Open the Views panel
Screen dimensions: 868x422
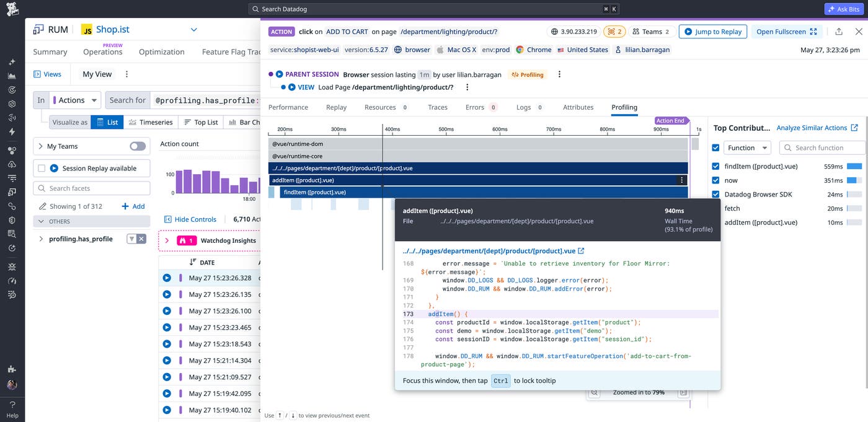click(48, 74)
